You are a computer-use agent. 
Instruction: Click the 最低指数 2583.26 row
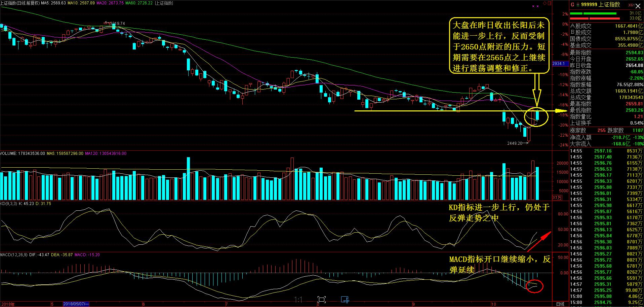coord(606,110)
